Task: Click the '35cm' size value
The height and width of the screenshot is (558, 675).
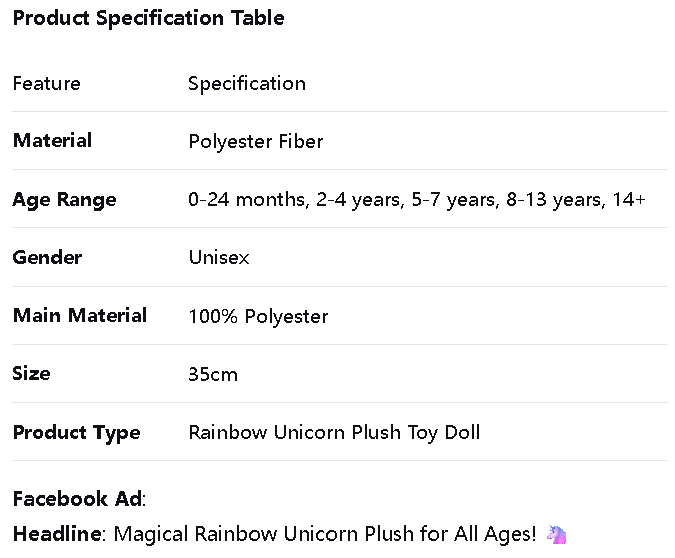Action: (213, 374)
